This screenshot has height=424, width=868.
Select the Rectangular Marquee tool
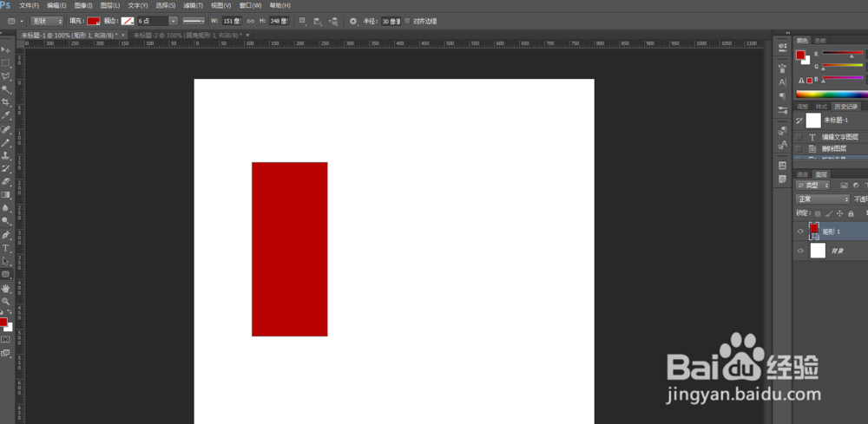coord(5,63)
